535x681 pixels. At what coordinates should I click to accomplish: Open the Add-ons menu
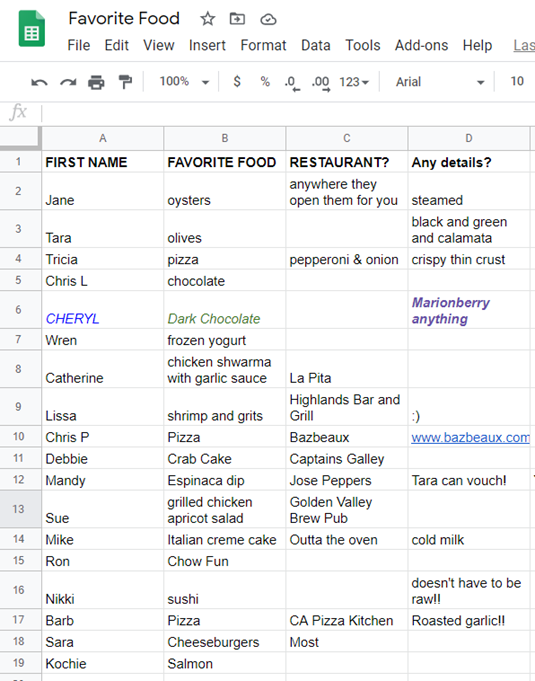click(x=421, y=45)
